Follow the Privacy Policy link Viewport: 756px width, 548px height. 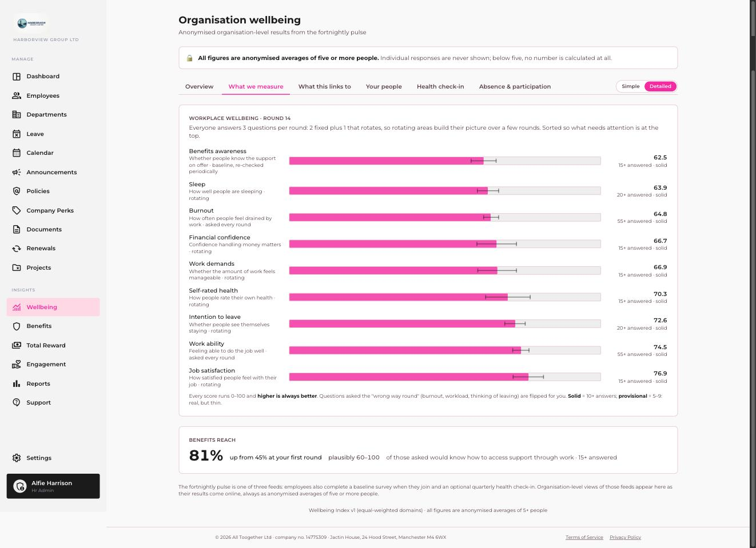625,537
